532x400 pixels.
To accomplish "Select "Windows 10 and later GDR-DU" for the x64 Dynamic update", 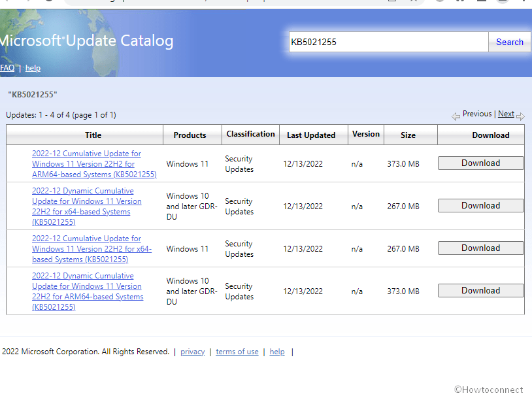I will coord(191,207).
